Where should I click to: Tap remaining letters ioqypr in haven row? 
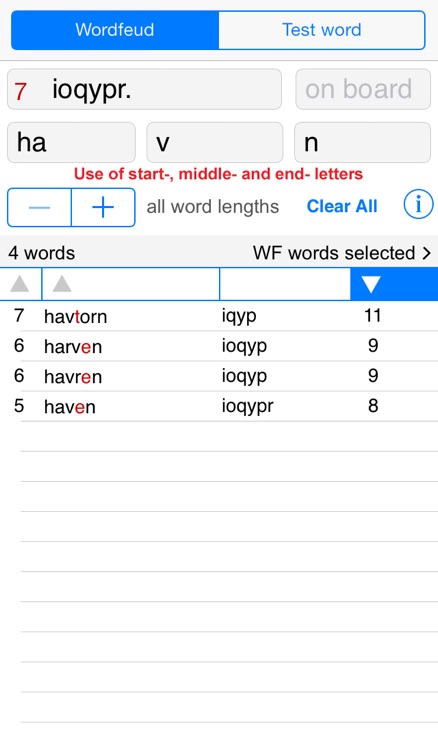tap(248, 407)
